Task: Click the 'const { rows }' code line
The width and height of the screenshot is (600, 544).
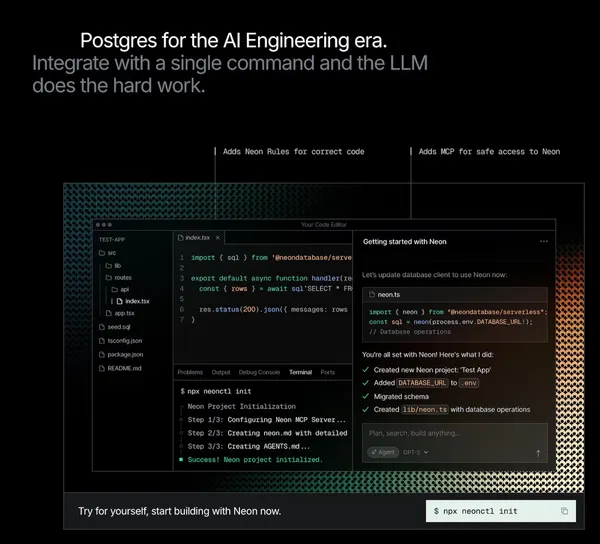Action: coord(275,288)
